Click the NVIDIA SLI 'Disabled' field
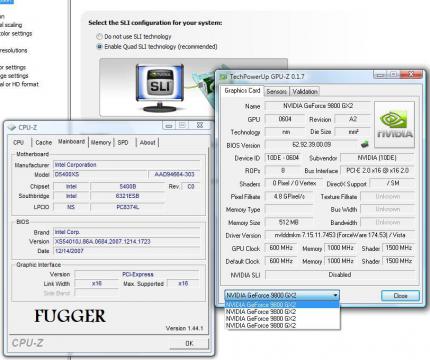The width and height of the screenshot is (430, 360). click(x=340, y=275)
